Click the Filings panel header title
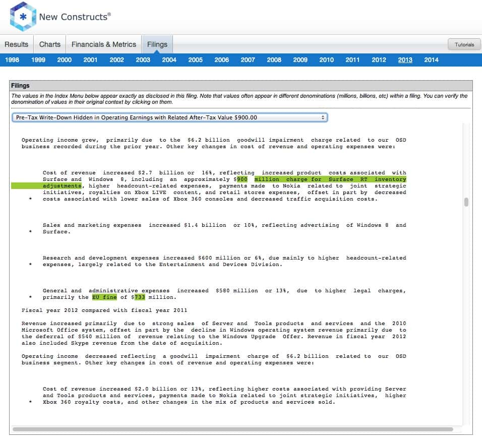Viewport: 482px width, 448px height. [x=20, y=86]
